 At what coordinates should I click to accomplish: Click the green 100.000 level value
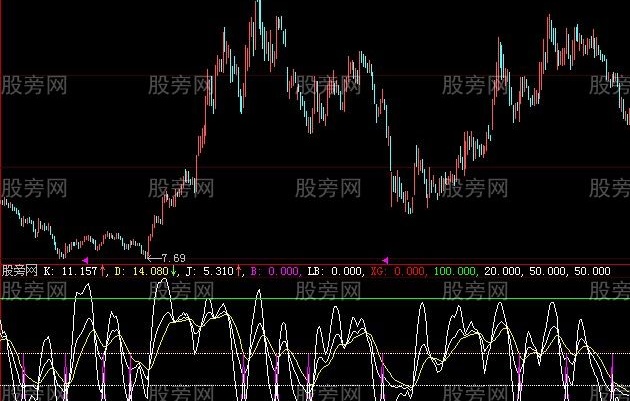tap(454, 271)
